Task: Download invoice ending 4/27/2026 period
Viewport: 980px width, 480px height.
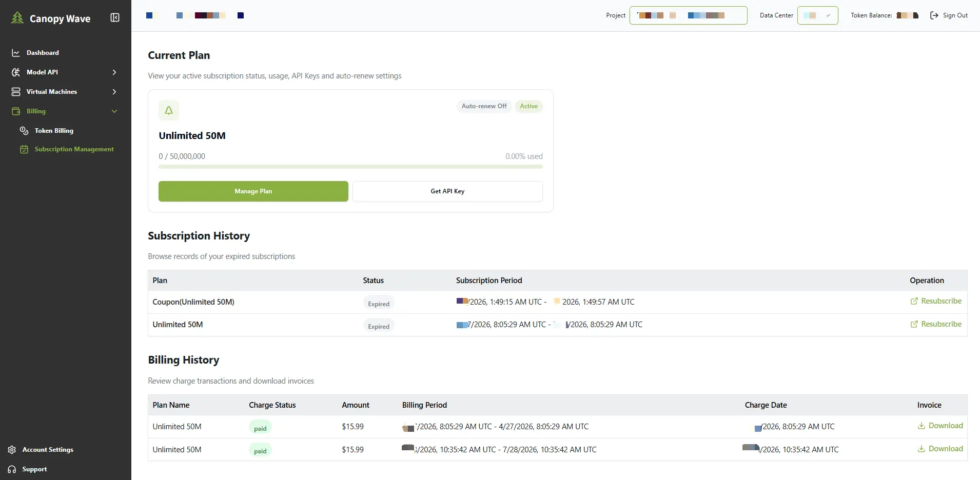Action: click(x=940, y=426)
